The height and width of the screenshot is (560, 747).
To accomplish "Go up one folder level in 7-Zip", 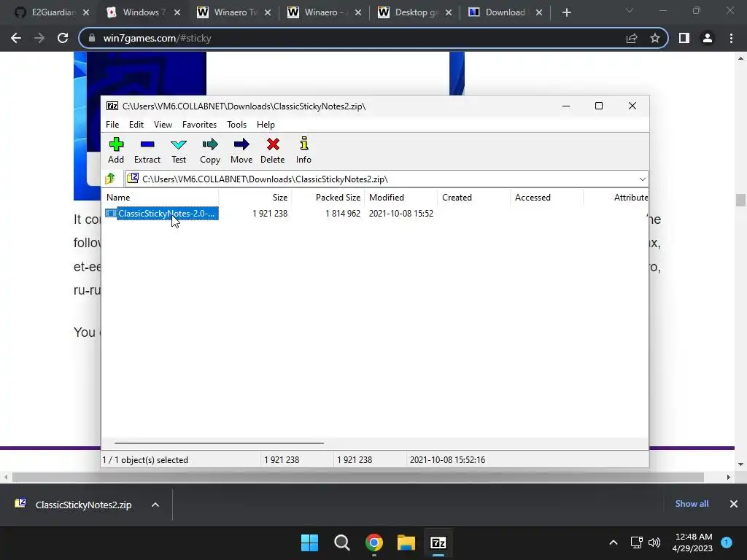I will pos(111,179).
